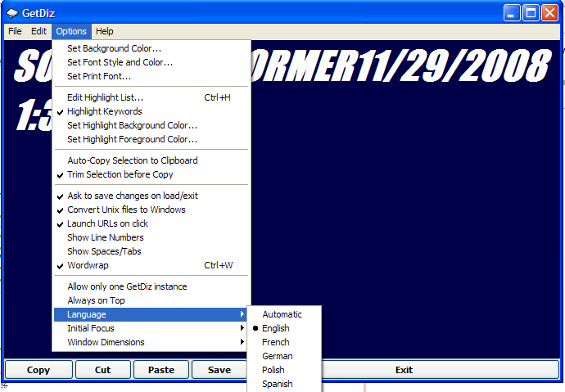Enable Auto-Copy Selection to Clipboard
Screen dimensions: 565x392
[151, 160]
